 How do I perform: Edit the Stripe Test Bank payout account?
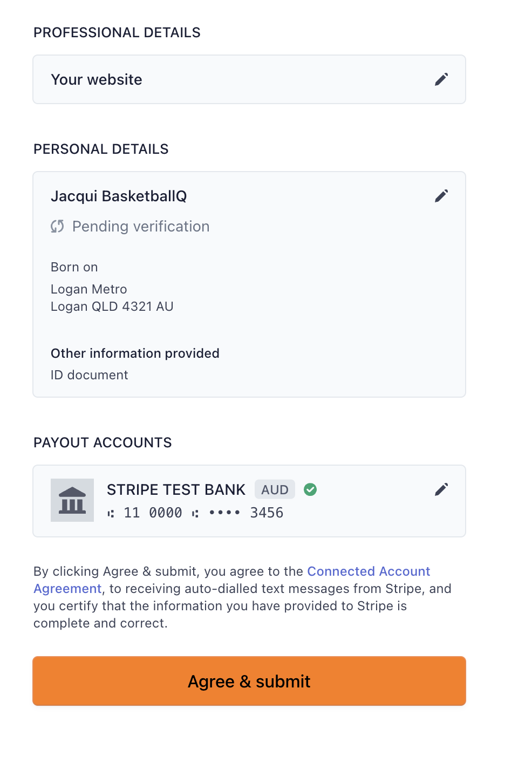pos(441,489)
